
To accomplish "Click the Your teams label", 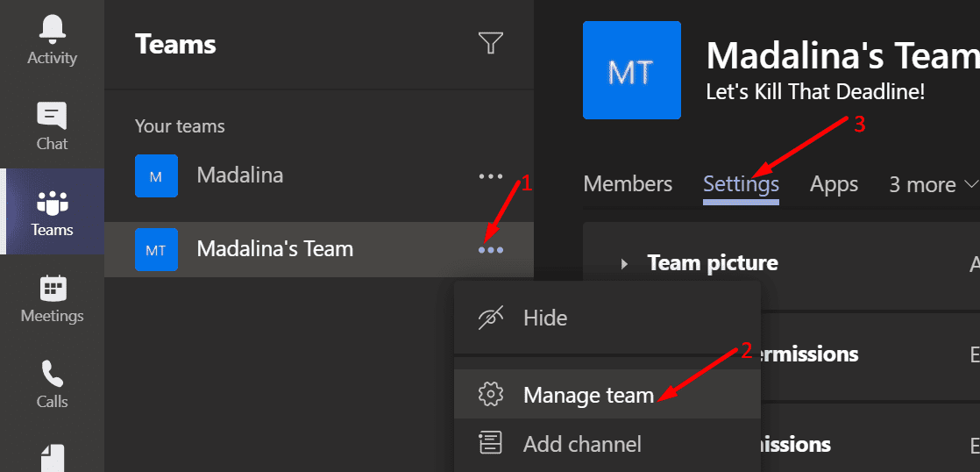I will click(180, 126).
